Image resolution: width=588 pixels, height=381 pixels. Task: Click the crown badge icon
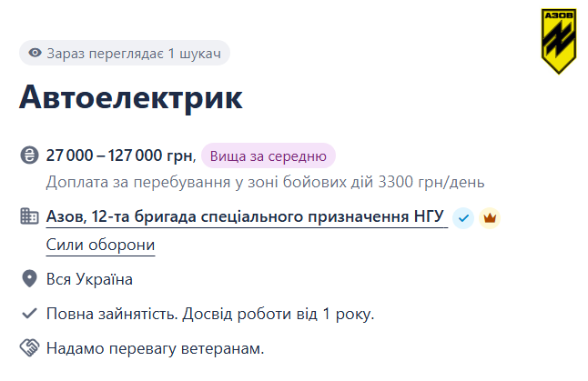click(x=490, y=217)
